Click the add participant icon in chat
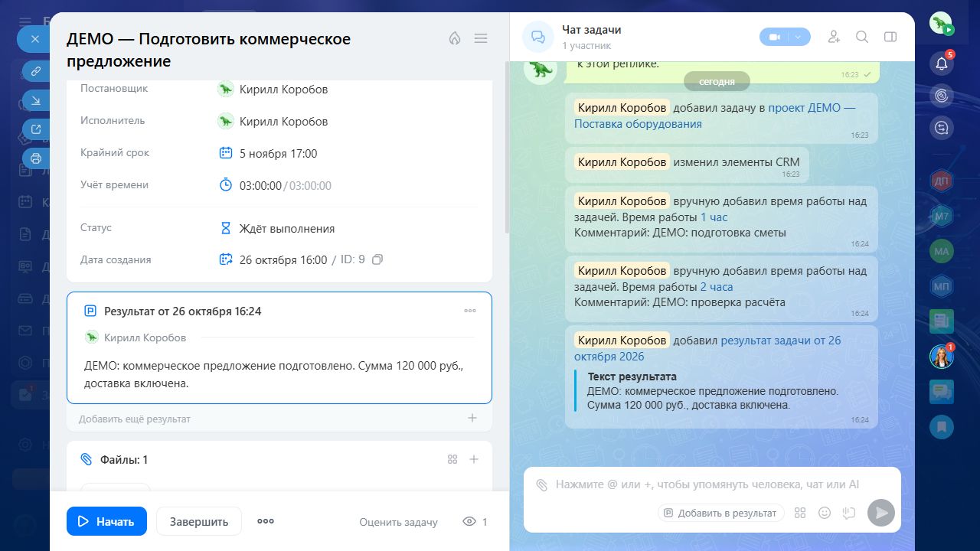 click(835, 37)
